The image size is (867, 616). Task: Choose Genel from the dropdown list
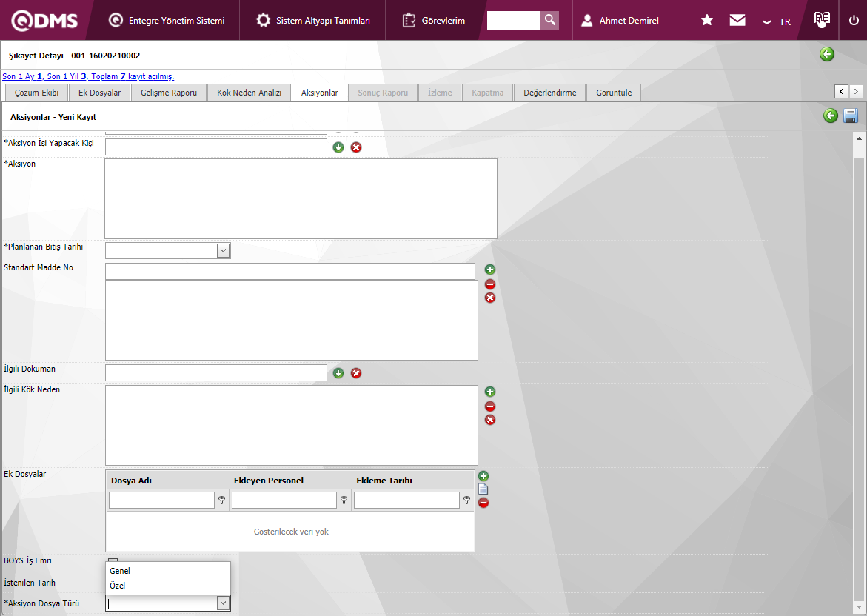pos(120,571)
